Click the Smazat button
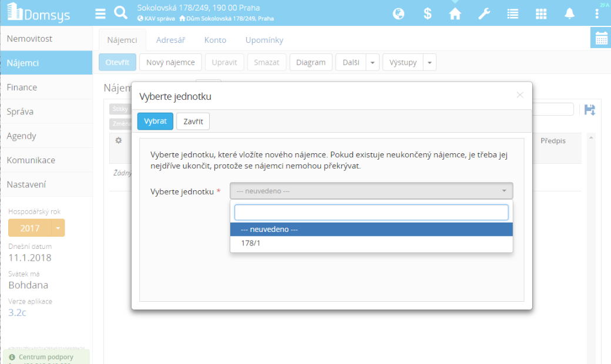 pos(267,62)
